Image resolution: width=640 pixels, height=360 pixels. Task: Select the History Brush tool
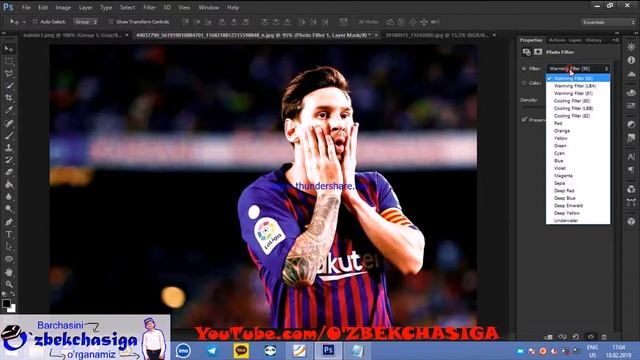pos(9,160)
